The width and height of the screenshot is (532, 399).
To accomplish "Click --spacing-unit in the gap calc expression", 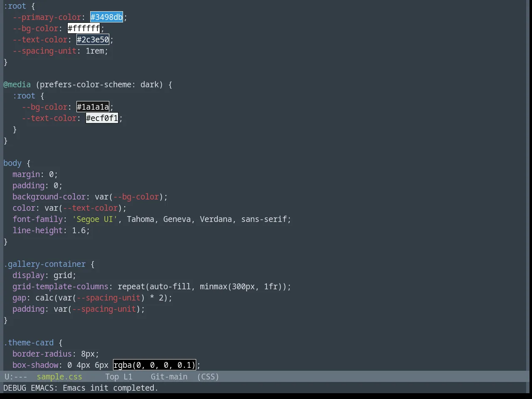I will [x=108, y=298].
